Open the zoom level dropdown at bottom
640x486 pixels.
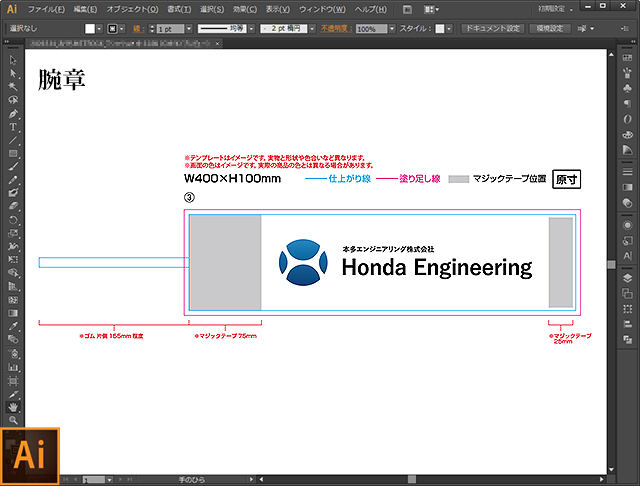(109, 480)
